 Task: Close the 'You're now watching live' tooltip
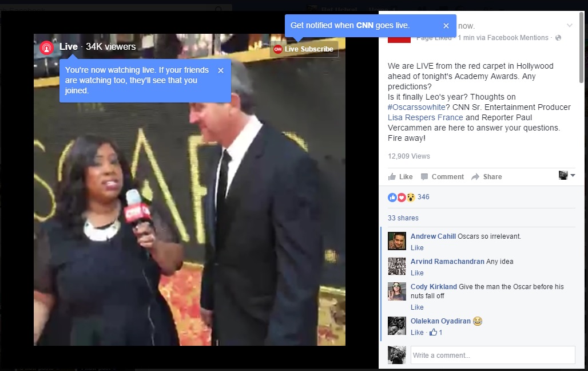pos(221,70)
